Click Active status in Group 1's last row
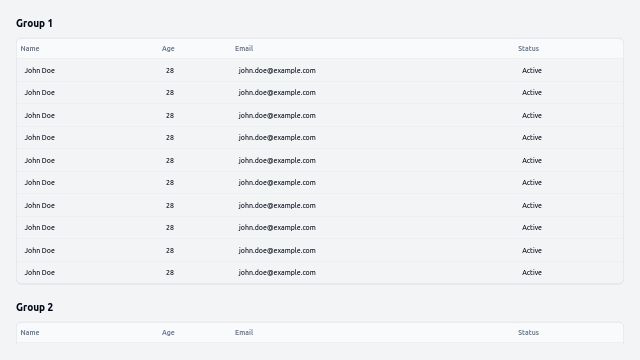Viewport: 640px width, 360px height. click(532, 273)
